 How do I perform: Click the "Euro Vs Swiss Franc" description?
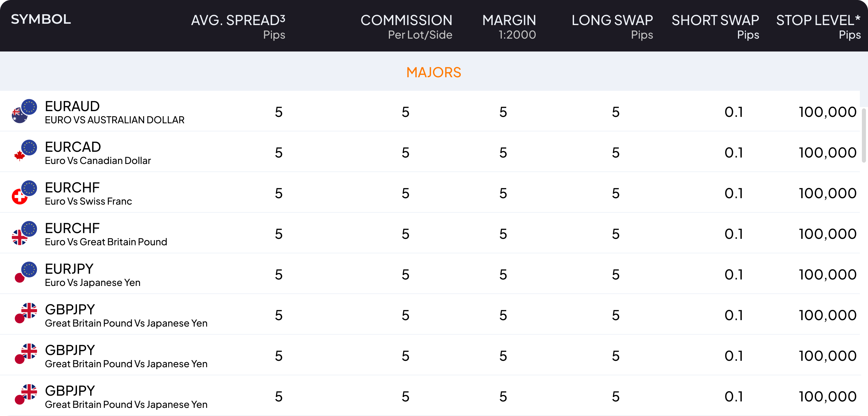click(88, 201)
